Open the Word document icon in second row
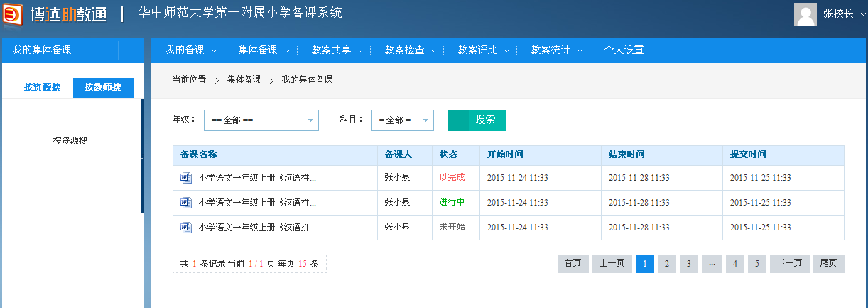 click(x=186, y=203)
